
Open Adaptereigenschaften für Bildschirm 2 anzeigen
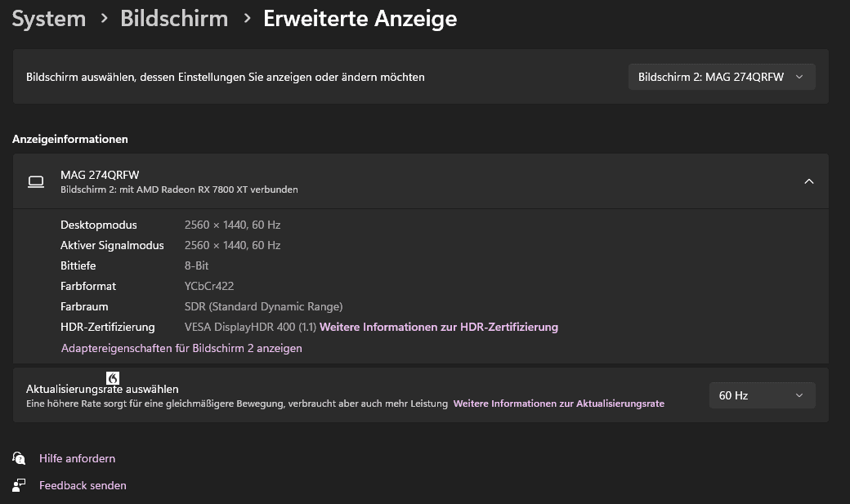click(x=181, y=348)
